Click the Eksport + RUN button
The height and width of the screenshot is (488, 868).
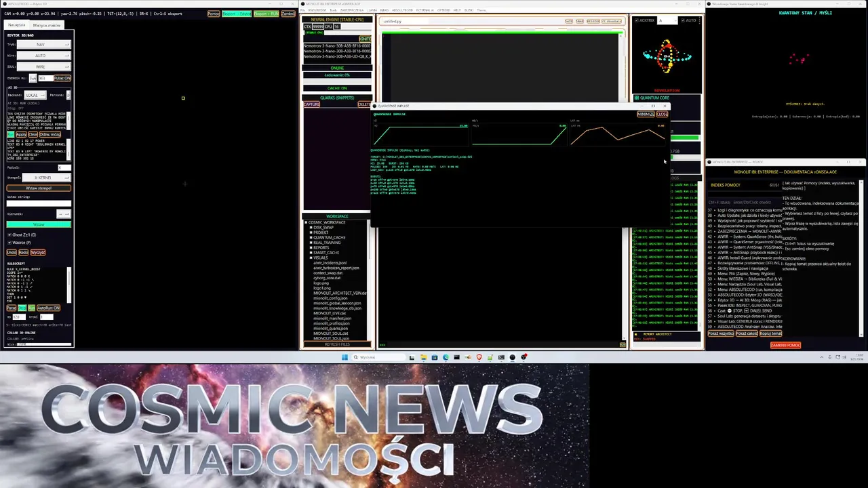pos(267,14)
